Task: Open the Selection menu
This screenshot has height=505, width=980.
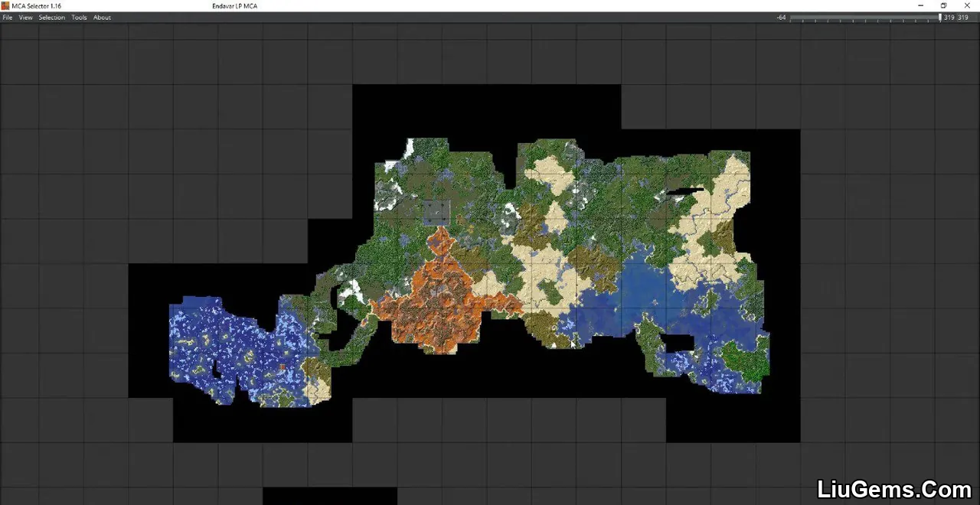Action: 52,18
